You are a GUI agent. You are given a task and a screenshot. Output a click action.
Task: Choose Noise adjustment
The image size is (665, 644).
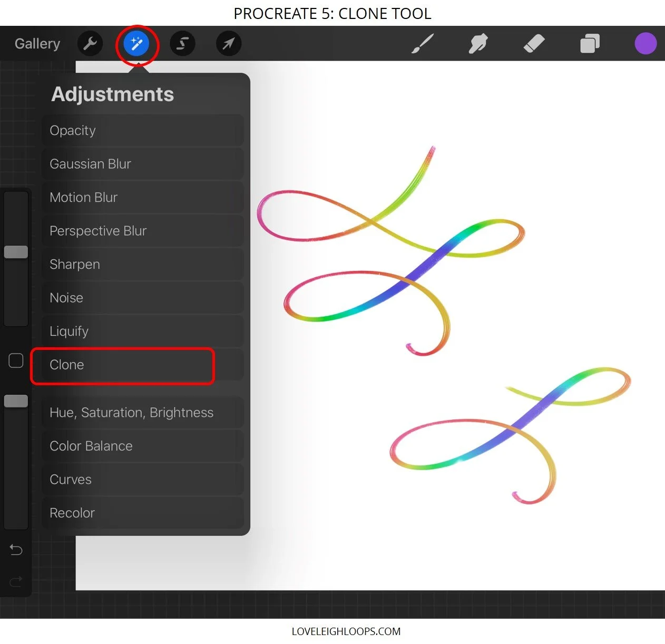click(x=143, y=298)
